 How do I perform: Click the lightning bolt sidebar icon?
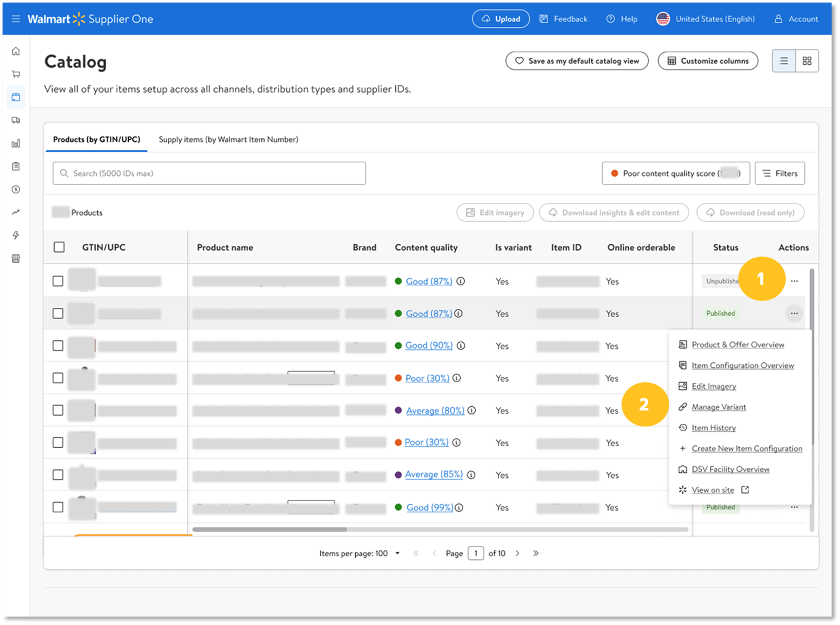click(x=16, y=235)
